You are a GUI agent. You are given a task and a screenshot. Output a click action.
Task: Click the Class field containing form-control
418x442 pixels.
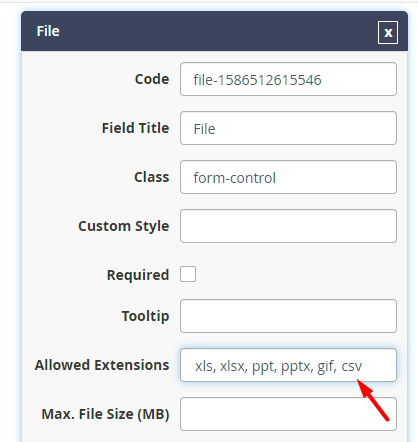click(288, 177)
